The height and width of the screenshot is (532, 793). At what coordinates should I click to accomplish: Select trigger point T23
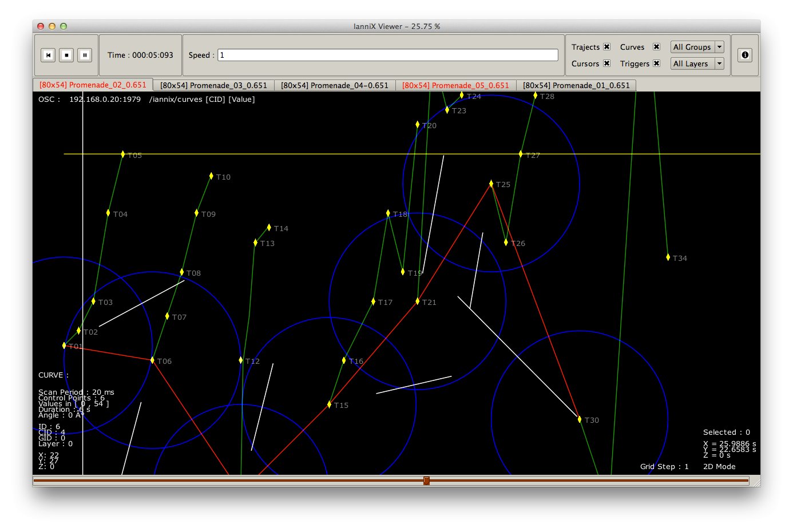click(x=447, y=110)
